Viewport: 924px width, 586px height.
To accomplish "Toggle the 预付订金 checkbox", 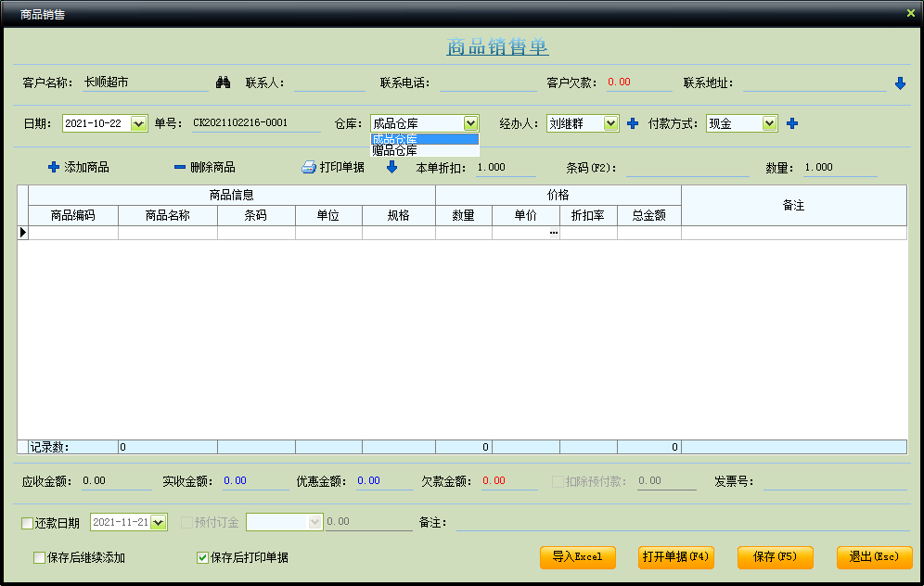I will (x=186, y=522).
